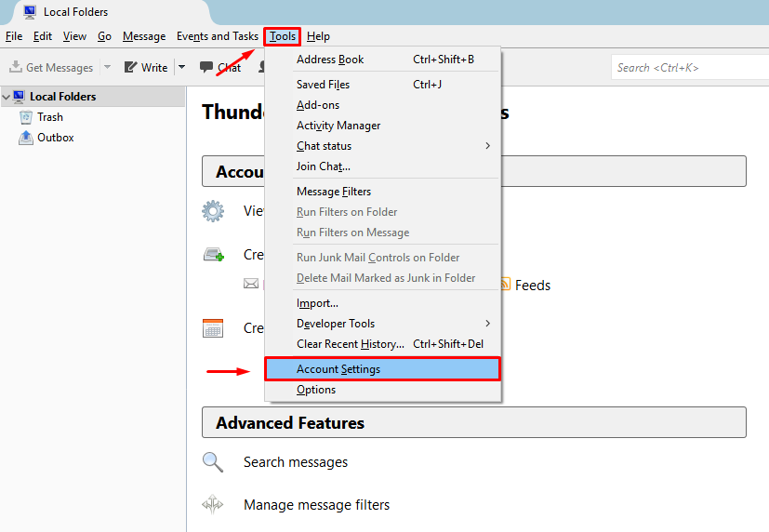Image resolution: width=769 pixels, height=532 pixels.
Task: Click Search messages link
Action: click(x=296, y=462)
